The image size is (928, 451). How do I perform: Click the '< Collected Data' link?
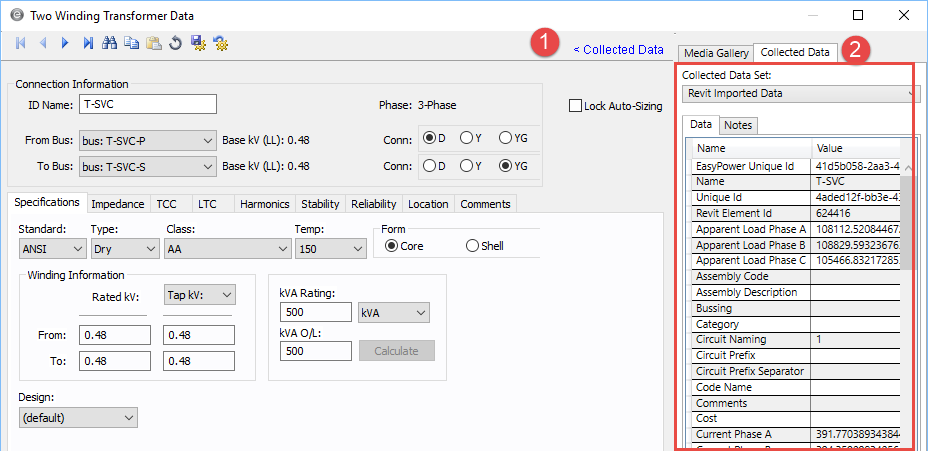(x=617, y=50)
